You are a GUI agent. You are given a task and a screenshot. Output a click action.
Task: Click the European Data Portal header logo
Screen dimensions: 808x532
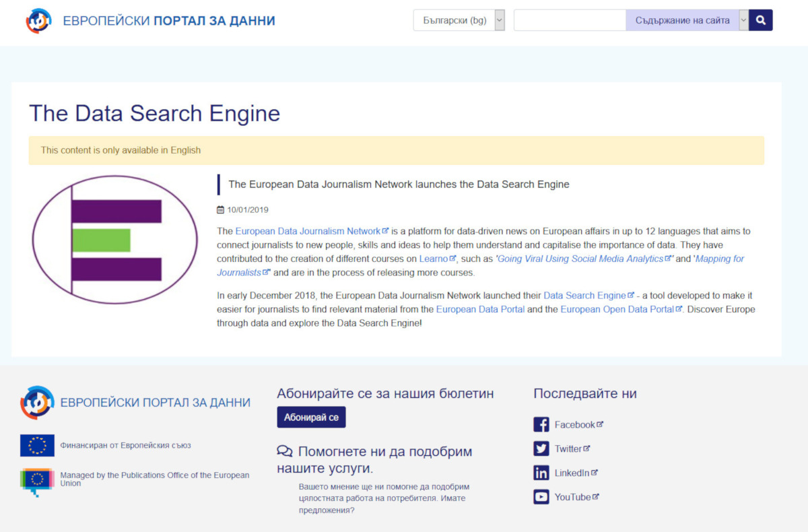click(x=38, y=21)
